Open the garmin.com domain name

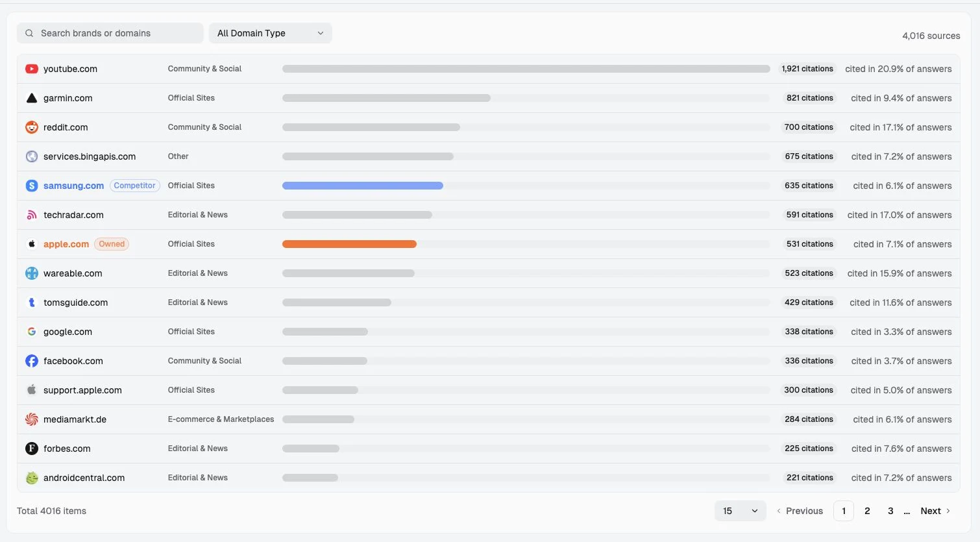pos(67,98)
